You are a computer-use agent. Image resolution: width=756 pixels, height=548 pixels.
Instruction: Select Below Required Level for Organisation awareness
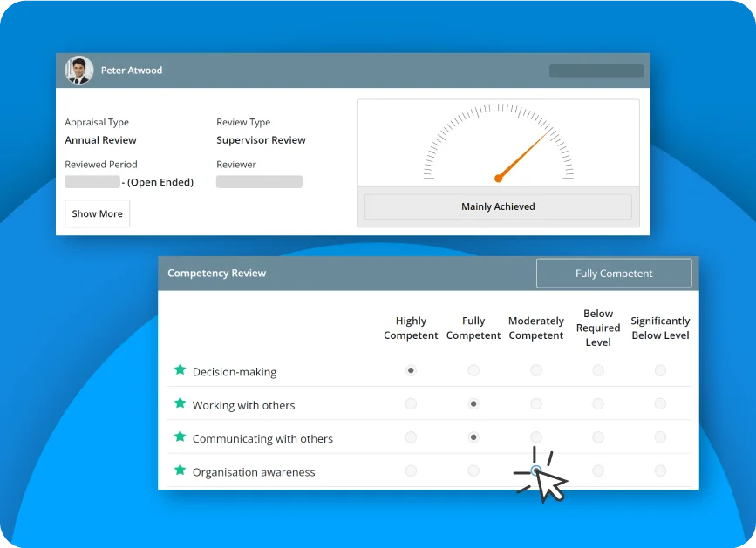(598, 470)
